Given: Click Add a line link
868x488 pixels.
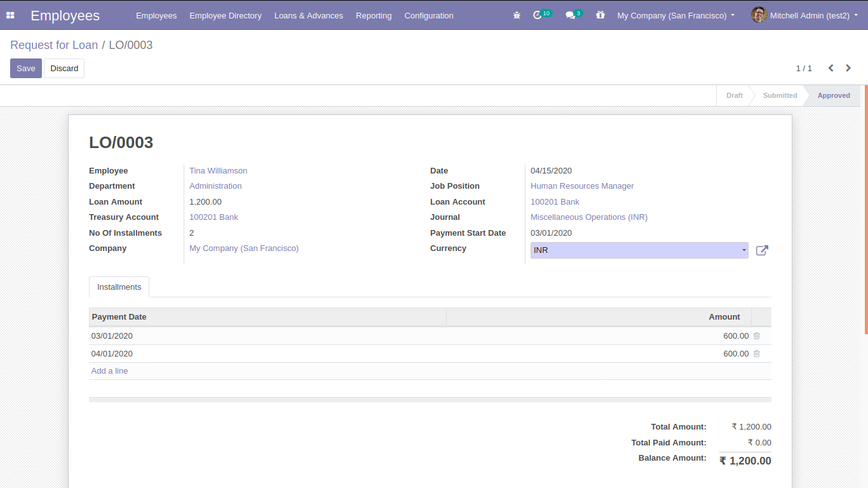Looking at the screenshot, I should pyautogui.click(x=109, y=371).
